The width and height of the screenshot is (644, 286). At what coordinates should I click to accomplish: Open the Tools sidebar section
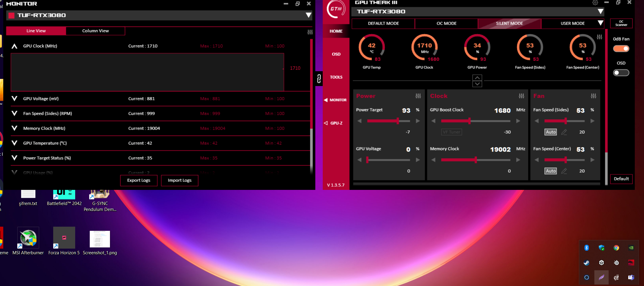(x=336, y=77)
